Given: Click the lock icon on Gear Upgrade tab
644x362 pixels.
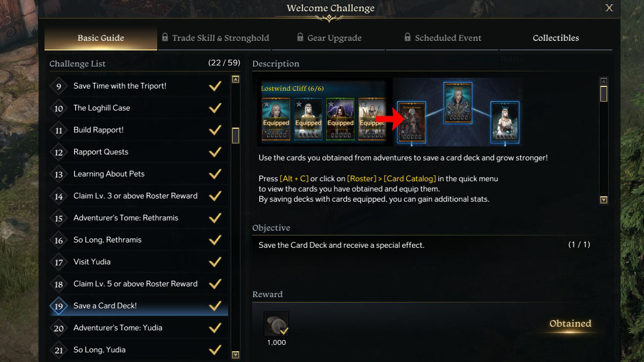Looking at the screenshot, I should 299,38.
